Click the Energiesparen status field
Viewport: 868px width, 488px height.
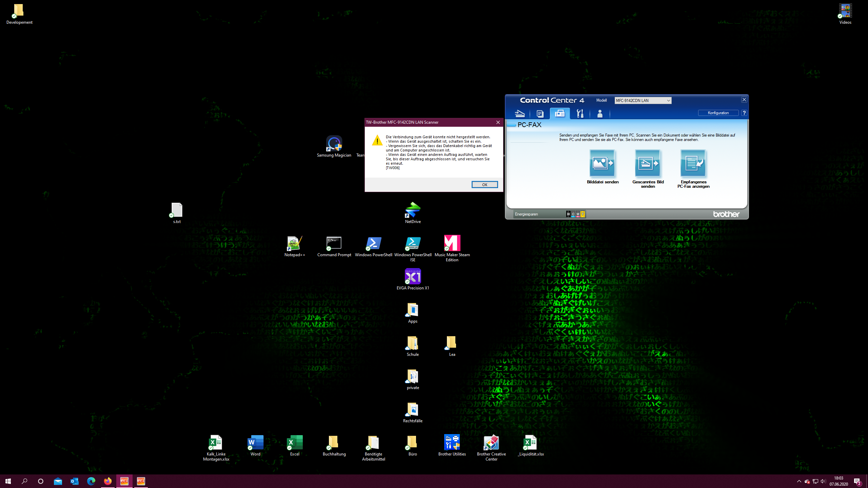click(x=527, y=214)
